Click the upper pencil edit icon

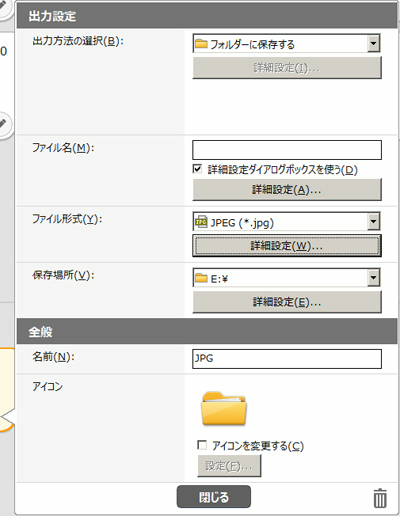3,6
